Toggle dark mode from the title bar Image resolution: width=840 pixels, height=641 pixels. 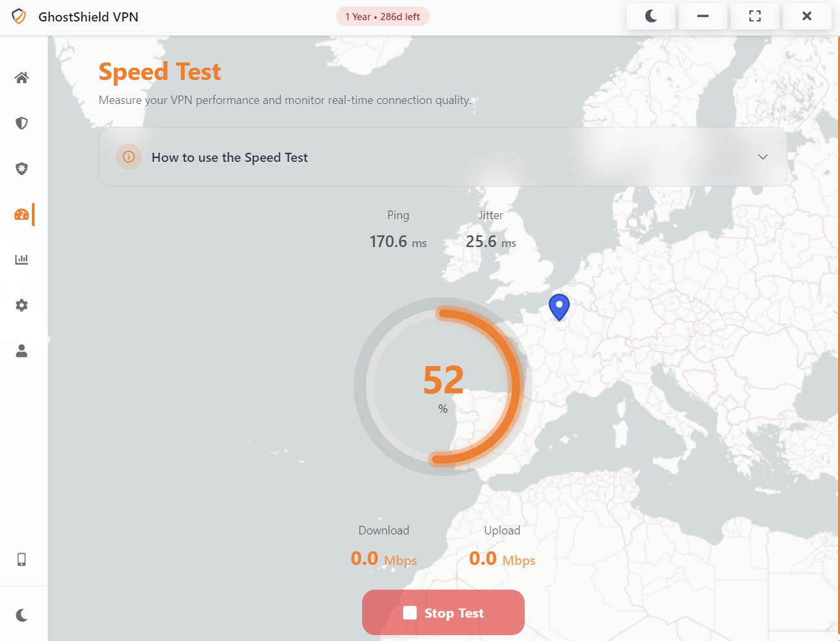(x=651, y=16)
